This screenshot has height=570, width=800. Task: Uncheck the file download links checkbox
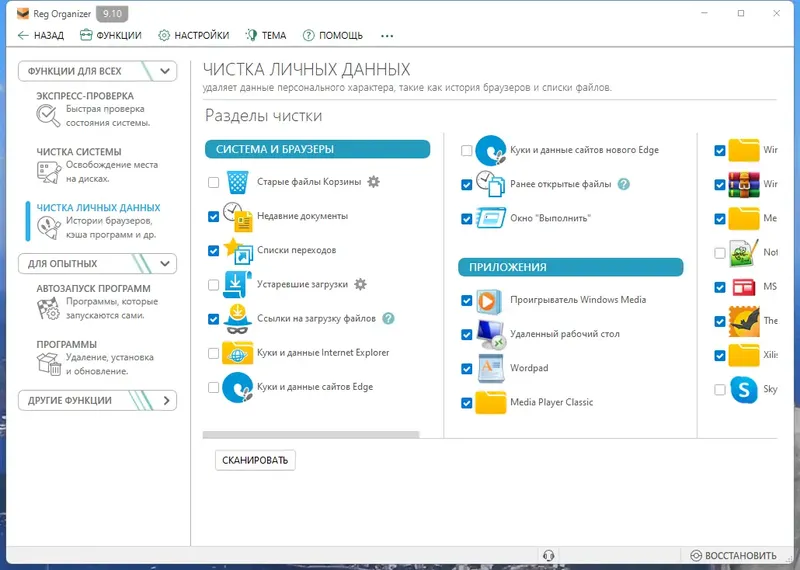click(213, 319)
